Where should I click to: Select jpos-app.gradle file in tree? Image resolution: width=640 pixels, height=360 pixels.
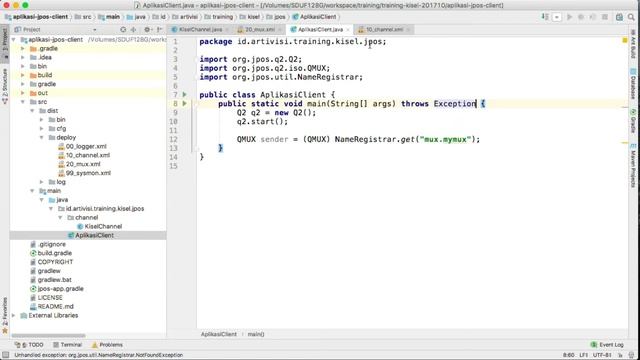tap(57, 289)
